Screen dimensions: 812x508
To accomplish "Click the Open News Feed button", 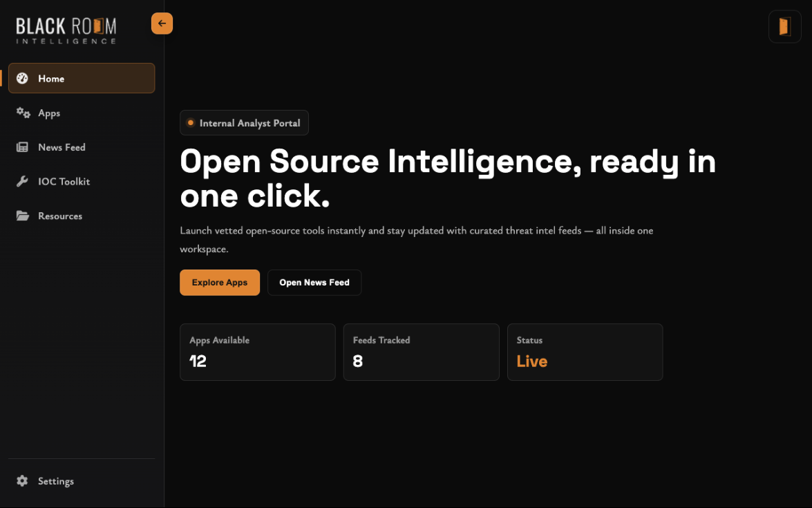I will 314,283.
